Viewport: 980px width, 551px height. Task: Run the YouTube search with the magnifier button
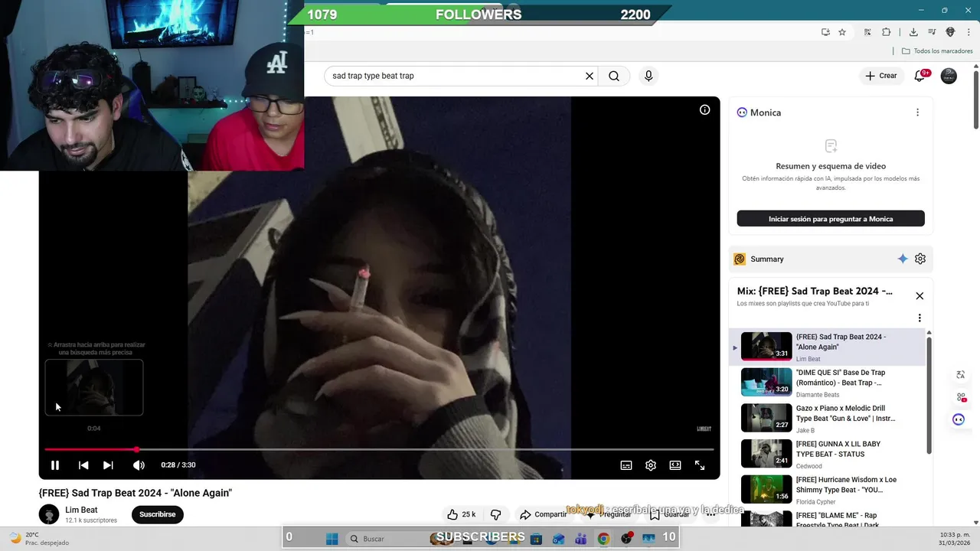point(614,76)
